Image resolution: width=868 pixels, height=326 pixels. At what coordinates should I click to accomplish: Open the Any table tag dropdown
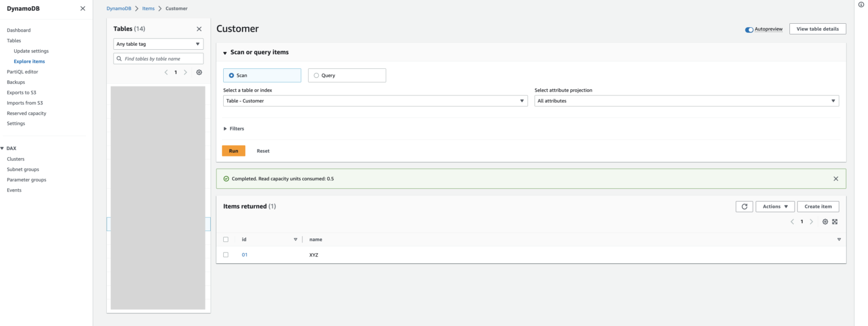click(x=158, y=44)
